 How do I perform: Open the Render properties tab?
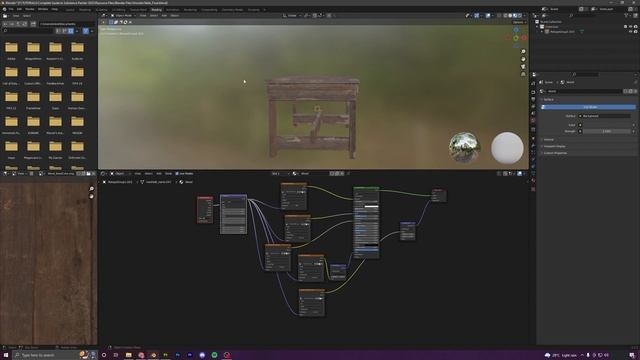pyautogui.click(x=533, y=92)
